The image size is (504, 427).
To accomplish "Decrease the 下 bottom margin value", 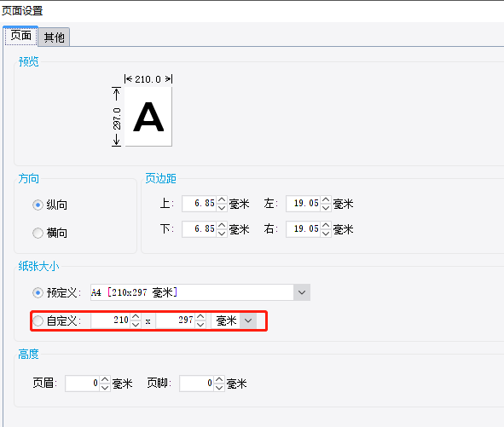I will tap(222, 234).
